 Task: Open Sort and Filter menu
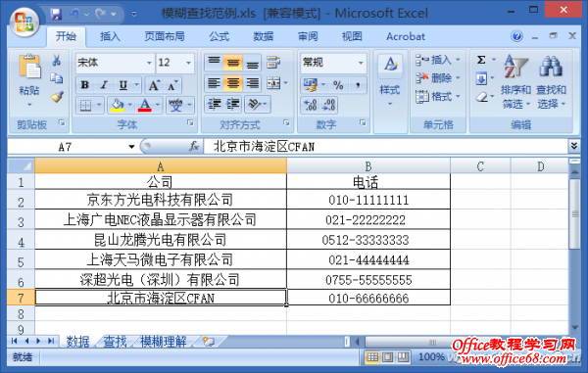515,82
